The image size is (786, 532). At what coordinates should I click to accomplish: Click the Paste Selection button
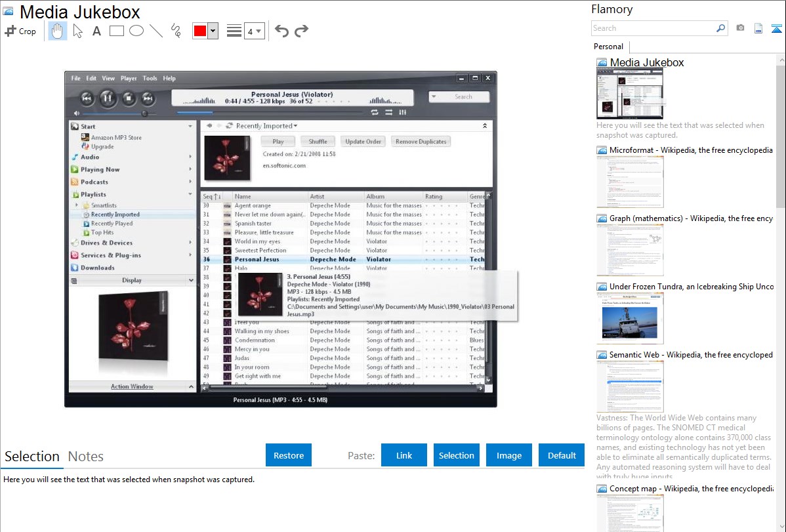[456, 455]
